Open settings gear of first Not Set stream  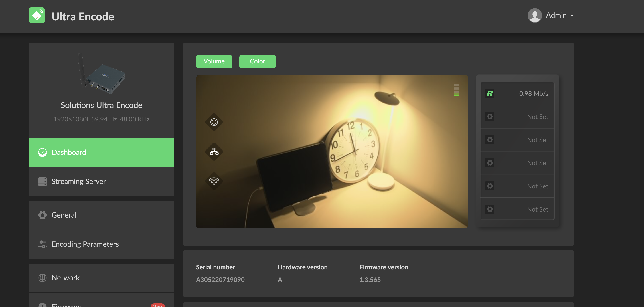click(489, 117)
